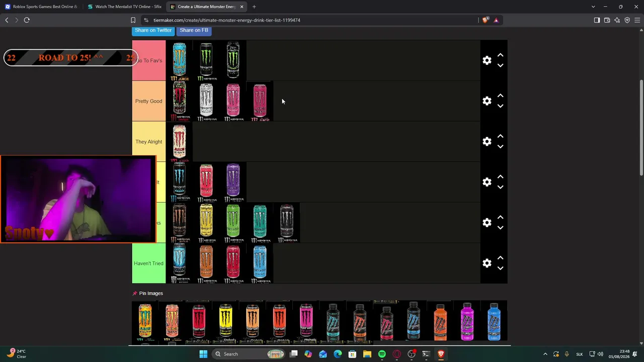Click the taskbar Search box
Image resolution: width=644 pixels, height=362 pixels.
249,354
